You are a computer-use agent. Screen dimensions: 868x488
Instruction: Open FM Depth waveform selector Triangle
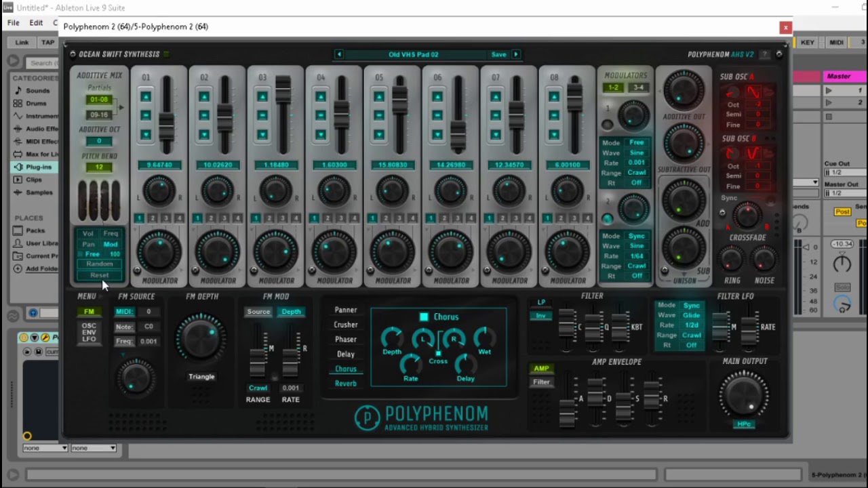[201, 377]
